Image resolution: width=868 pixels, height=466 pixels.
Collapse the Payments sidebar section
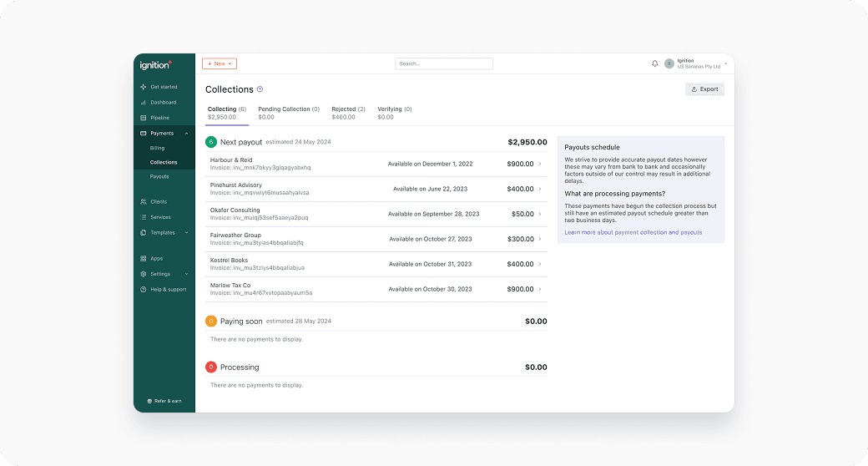point(187,134)
